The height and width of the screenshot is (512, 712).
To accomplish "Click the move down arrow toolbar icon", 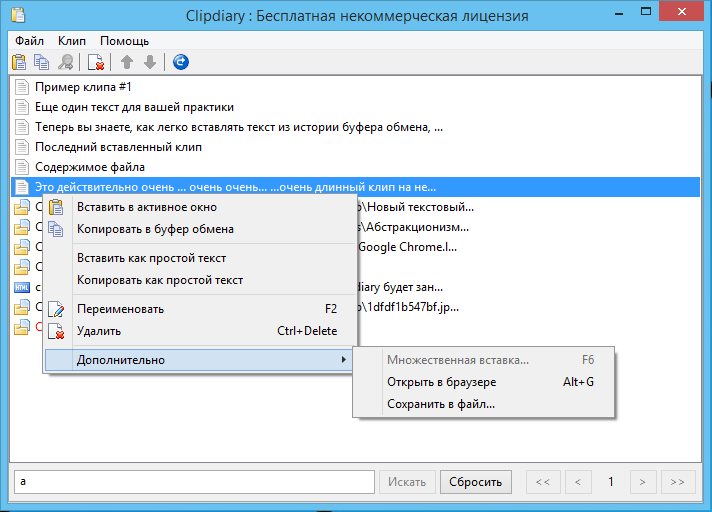I will [x=150, y=62].
